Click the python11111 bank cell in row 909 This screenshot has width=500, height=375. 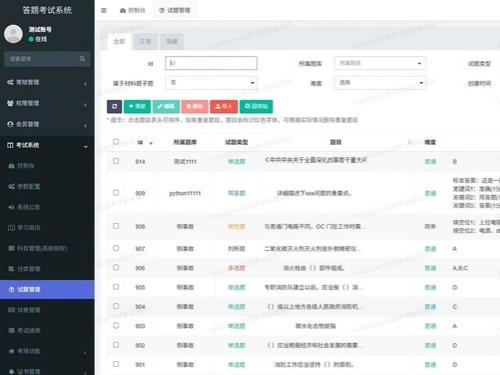point(185,193)
